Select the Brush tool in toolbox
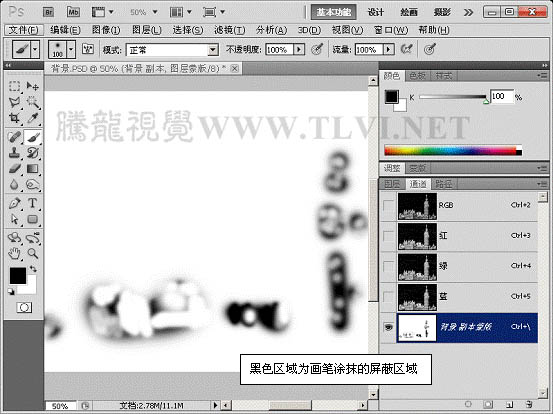This screenshot has width=553, height=414. (32, 137)
